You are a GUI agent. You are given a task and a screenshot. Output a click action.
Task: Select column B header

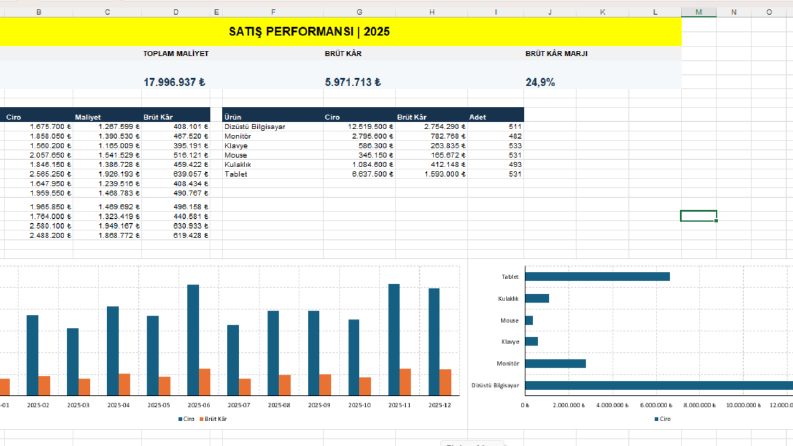pyautogui.click(x=39, y=12)
